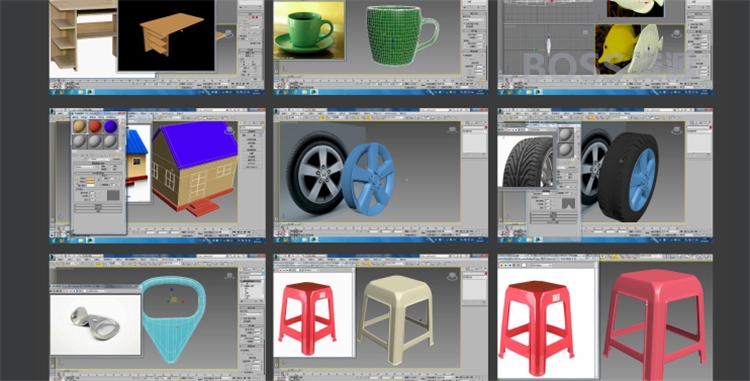Pick the first empty gray material slot
Image resolution: width=750 pixels, height=381 pixels.
(x=80, y=142)
